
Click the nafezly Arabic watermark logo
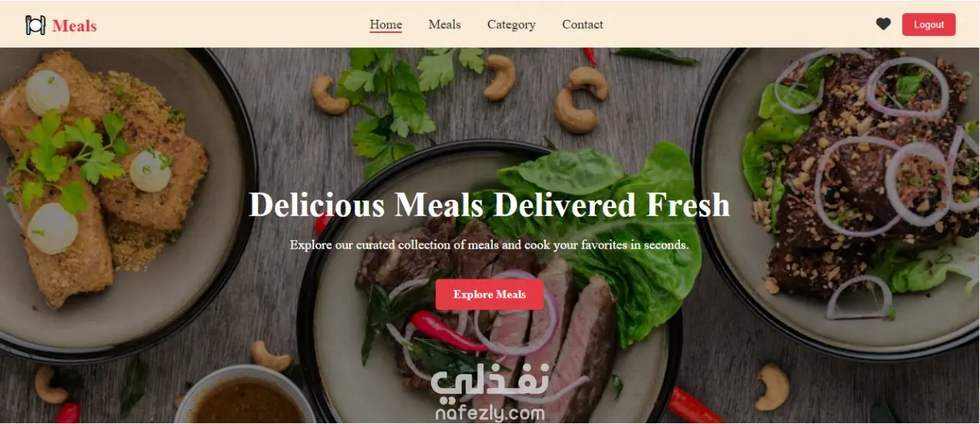(x=490, y=381)
